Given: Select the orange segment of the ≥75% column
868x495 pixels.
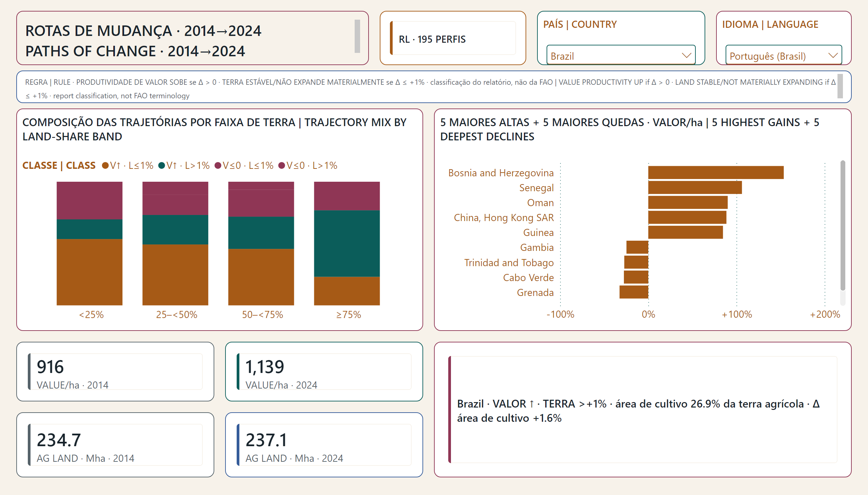Looking at the screenshot, I should click(347, 291).
